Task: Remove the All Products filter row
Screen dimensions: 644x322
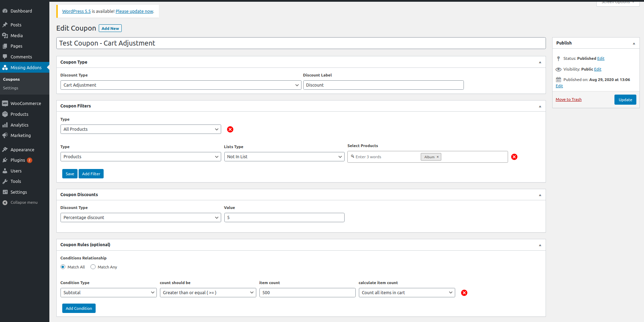Action: [x=230, y=129]
